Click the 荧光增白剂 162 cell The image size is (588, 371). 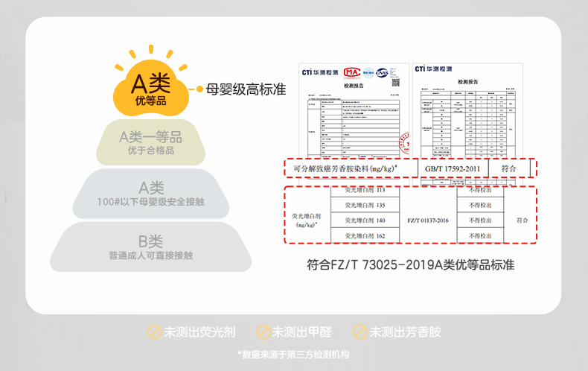pyautogui.click(x=365, y=236)
